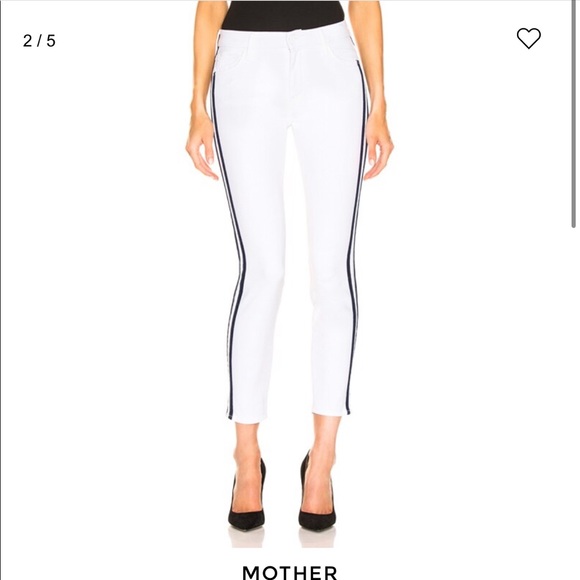Image resolution: width=580 pixels, height=580 pixels.
Task: Tap the heart icon to favorite this item
Action: (x=529, y=38)
